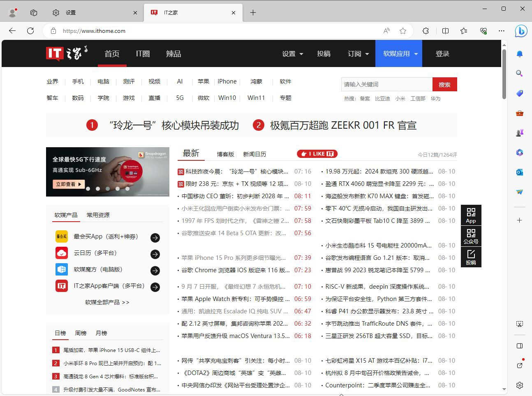The width and height of the screenshot is (532, 396).
Task: Open 软媒魔方 arrow button
Action: point(155,271)
